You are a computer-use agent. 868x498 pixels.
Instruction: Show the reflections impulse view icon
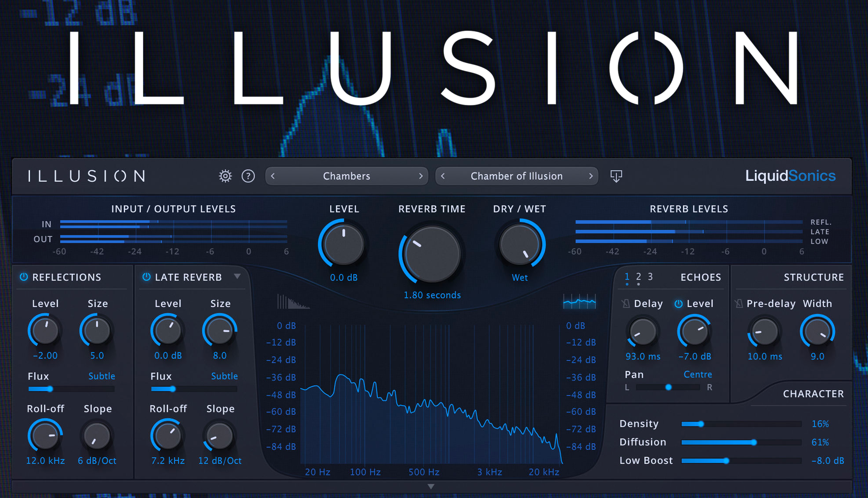(293, 302)
